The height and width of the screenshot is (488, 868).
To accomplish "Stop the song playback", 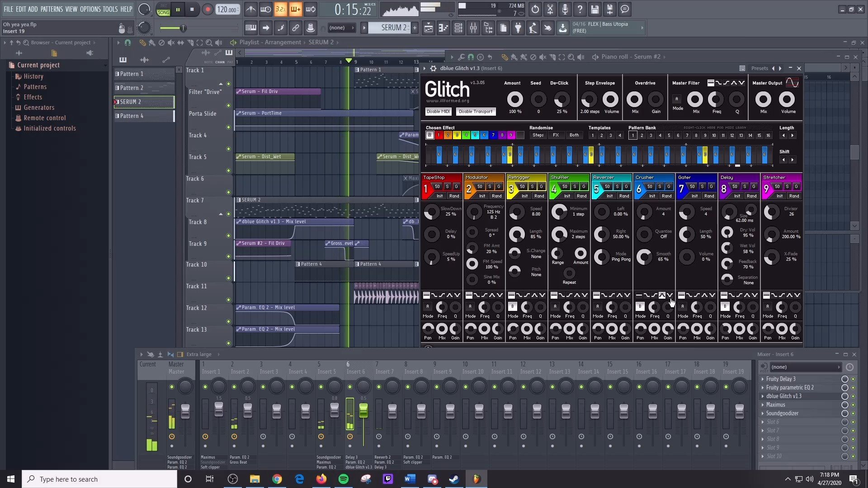I will (192, 9).
